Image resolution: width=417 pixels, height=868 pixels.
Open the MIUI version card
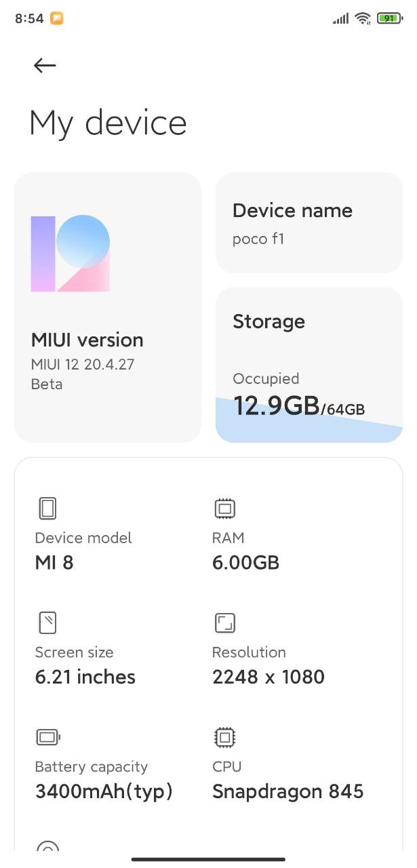pyautogui.click(x=108, y=307)
